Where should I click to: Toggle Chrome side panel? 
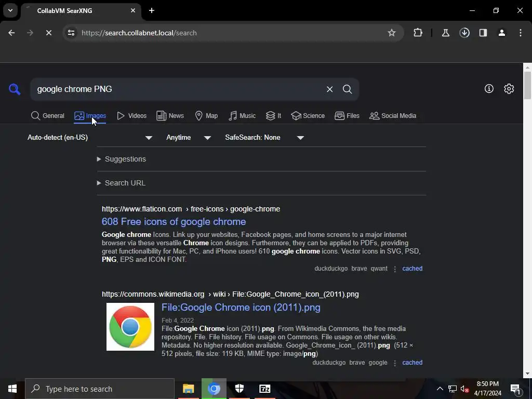click(483, 33)
